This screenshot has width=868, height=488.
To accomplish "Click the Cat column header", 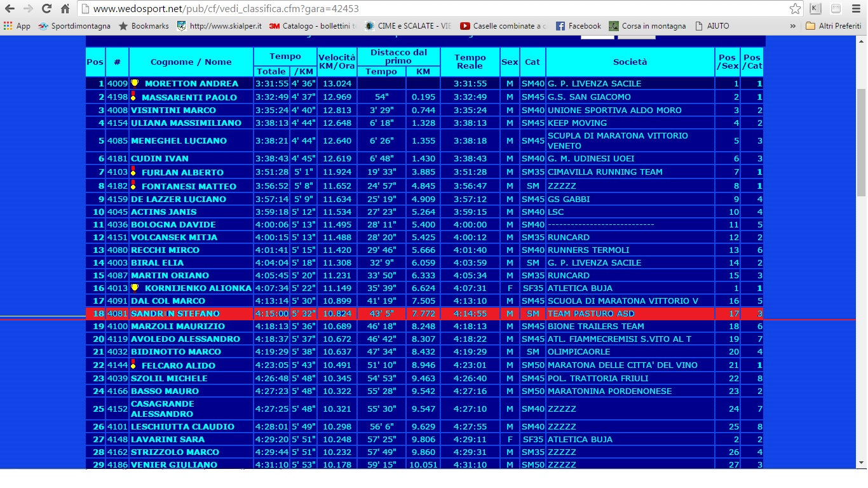I will (532, 62).
